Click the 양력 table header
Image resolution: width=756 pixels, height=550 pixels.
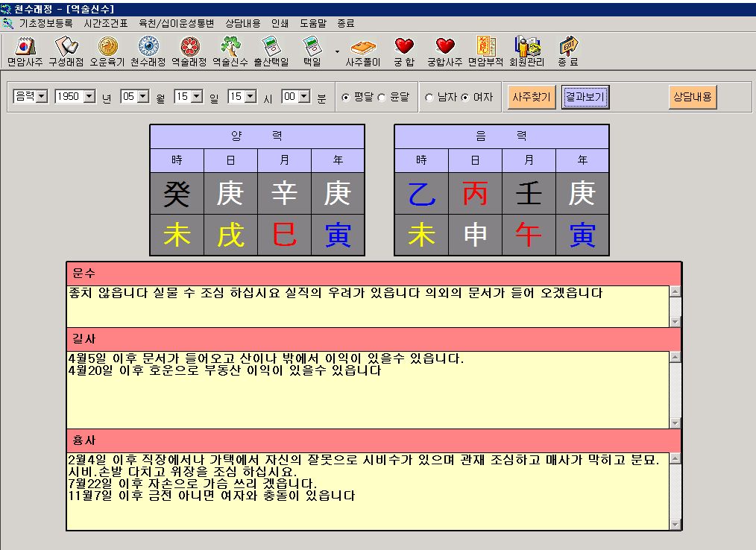coord(257,136)
